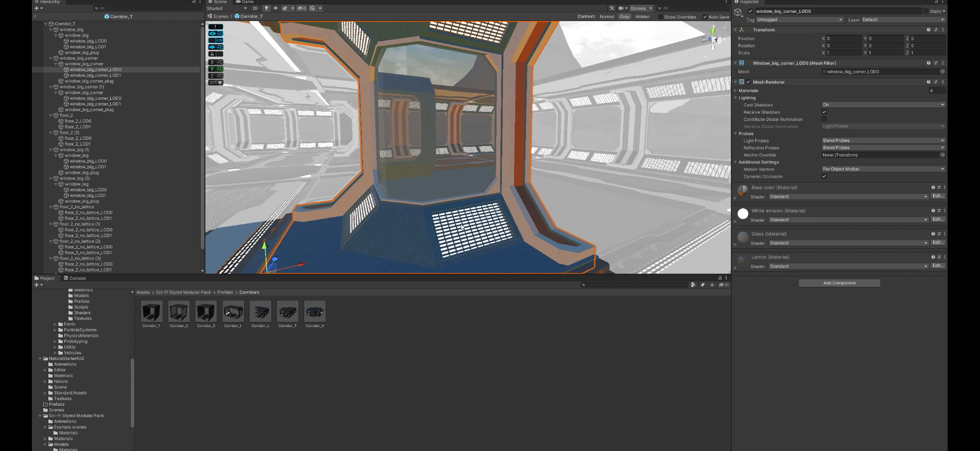Expand the Materials section in Mesh Renderer
Screen dimensions: 980x451
pos(736,91)
